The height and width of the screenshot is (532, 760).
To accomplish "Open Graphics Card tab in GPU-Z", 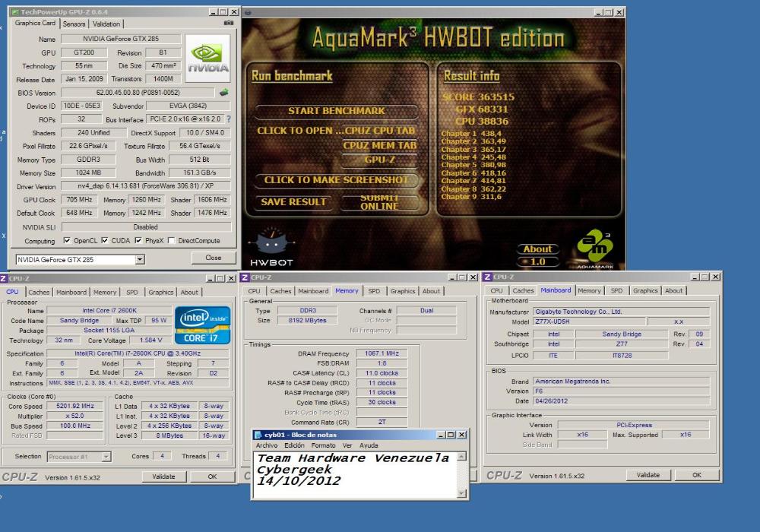I will 35,23.
